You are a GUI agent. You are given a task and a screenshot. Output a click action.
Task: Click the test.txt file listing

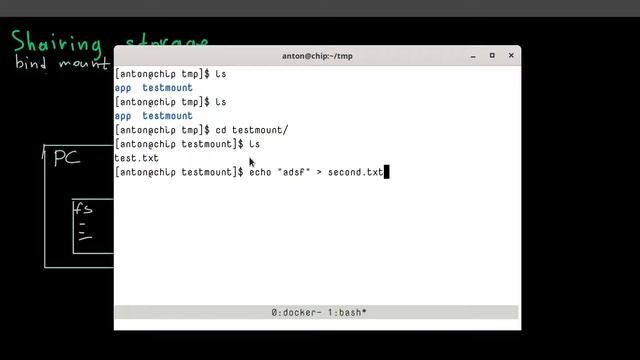tap(137, 158)
